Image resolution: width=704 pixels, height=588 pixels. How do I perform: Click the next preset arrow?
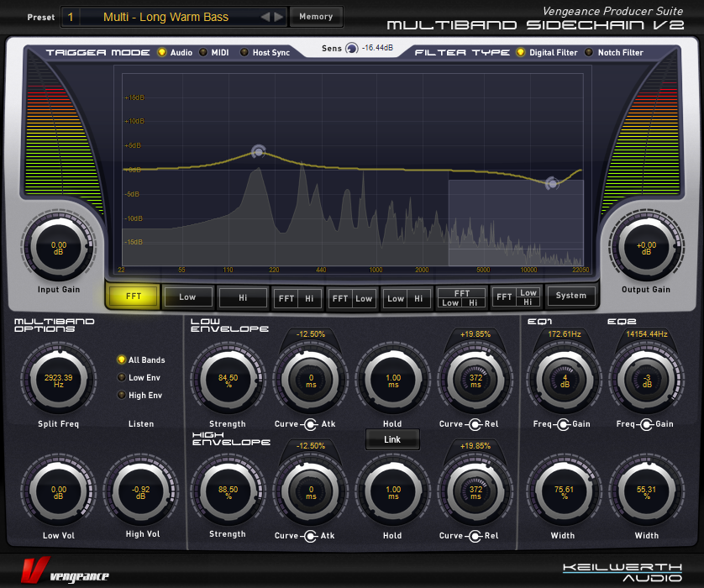point(279,17)
